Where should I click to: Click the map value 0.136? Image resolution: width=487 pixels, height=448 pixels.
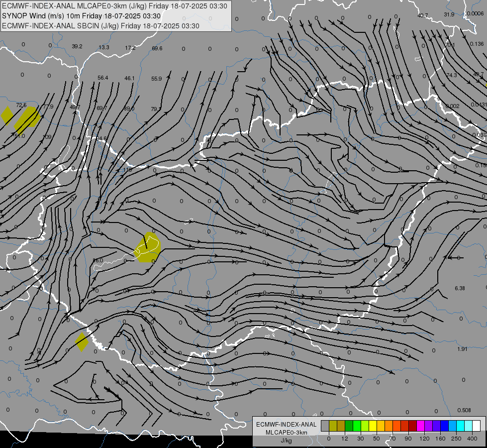click(477, 44)
